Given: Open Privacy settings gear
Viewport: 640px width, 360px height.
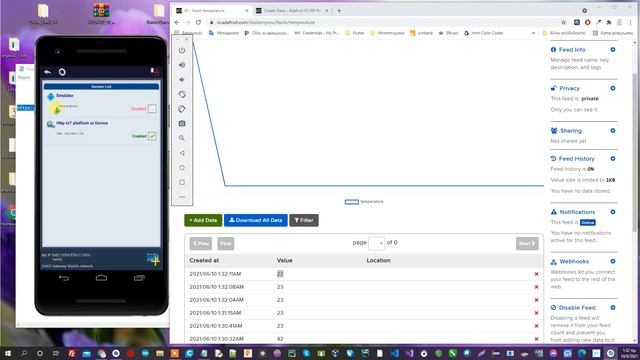Looking at the screenshot, I should [x=613, y=88].
